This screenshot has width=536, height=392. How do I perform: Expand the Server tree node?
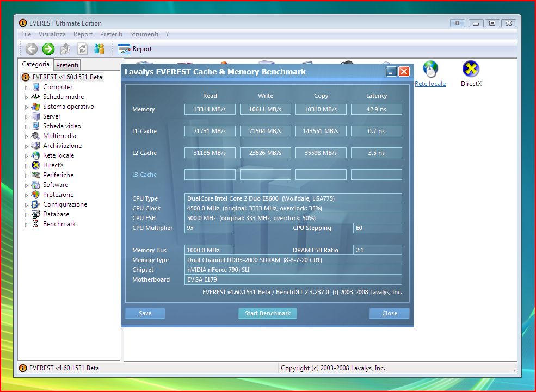pos(26,117)
